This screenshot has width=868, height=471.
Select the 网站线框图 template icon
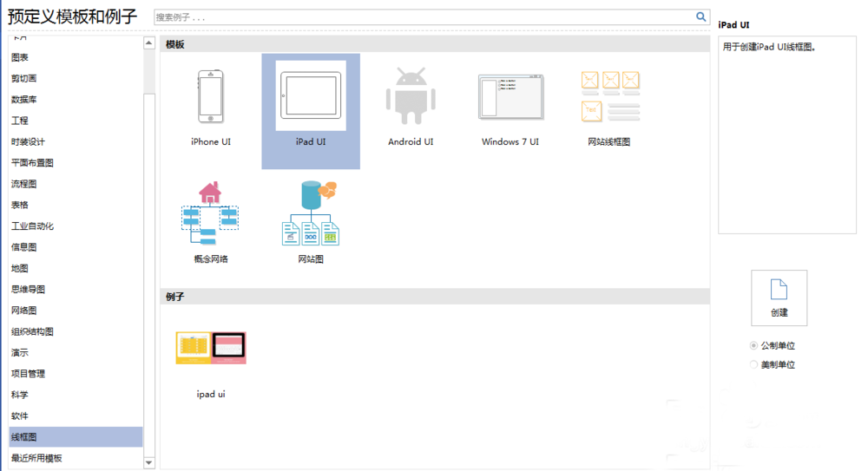pyautogui.click(x=610, y=97)
